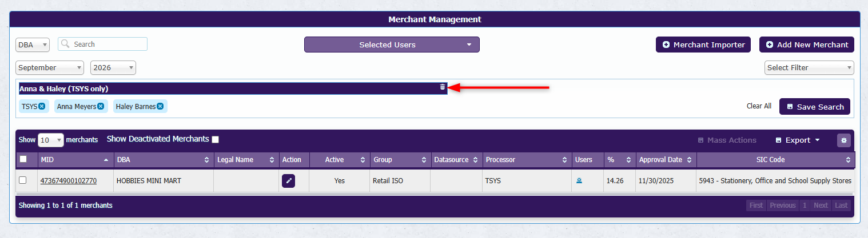Click the Retail ISO group cell
868x238 pixels.
[400, 181]
